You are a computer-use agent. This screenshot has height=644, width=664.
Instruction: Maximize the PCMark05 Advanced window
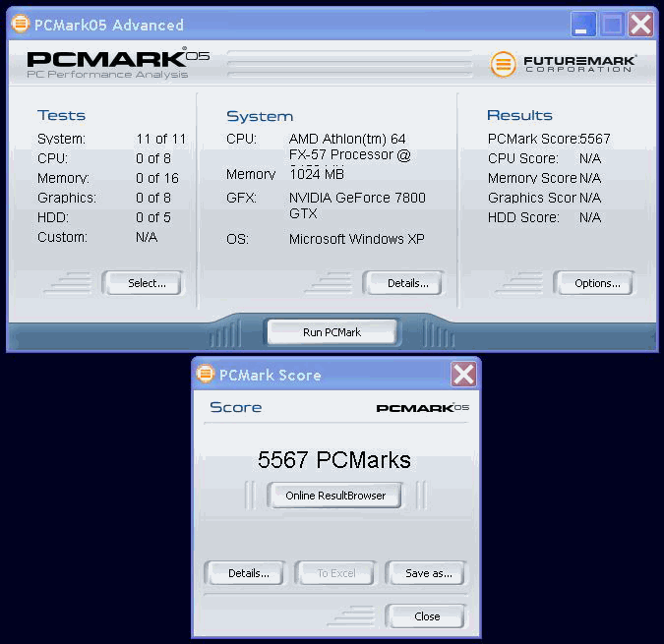612,25
